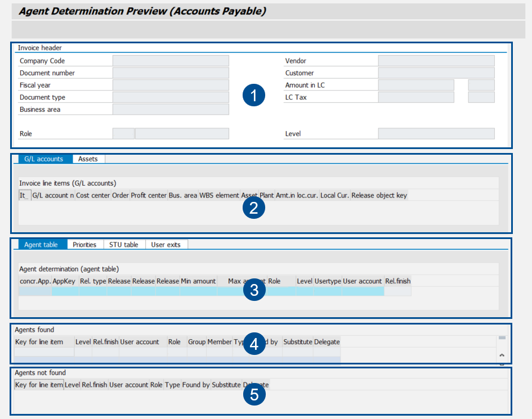Click the Customer field in invoice header
The width and height of the screenshot is (532, 419).
click(x=436, y=73)
